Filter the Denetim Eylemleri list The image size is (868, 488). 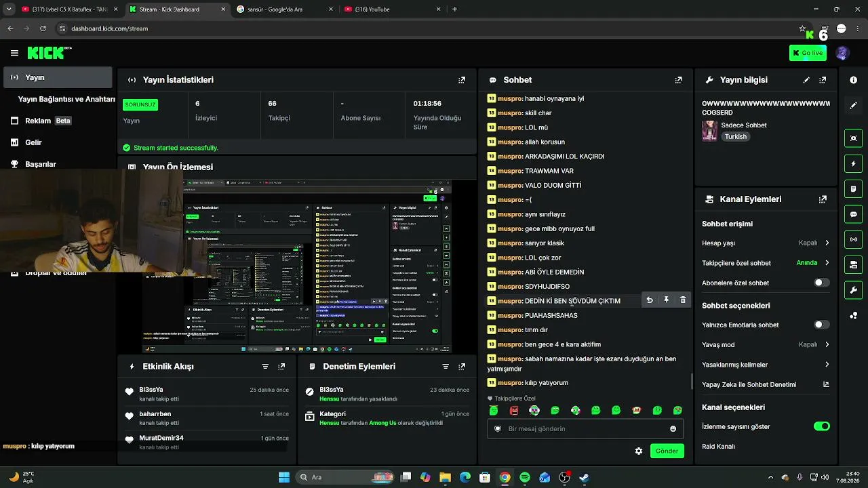[446, 367]
